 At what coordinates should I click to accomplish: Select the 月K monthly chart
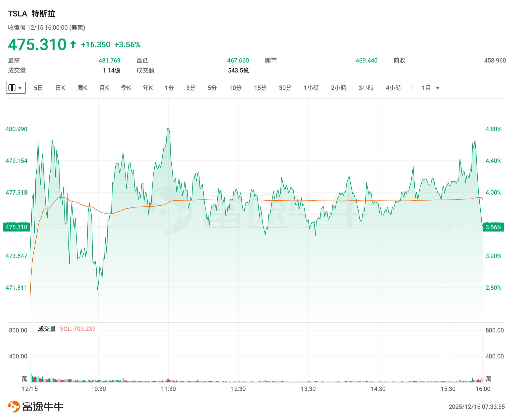104,88
